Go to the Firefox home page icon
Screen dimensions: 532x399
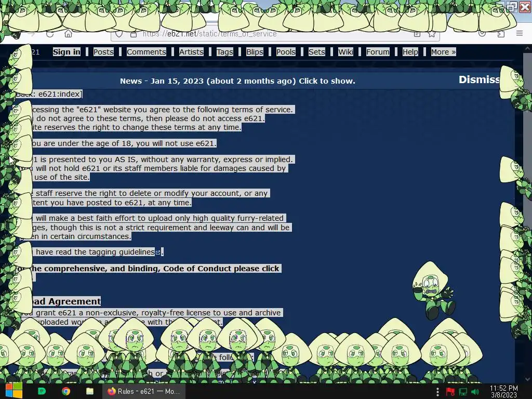[x=68, y=34]
